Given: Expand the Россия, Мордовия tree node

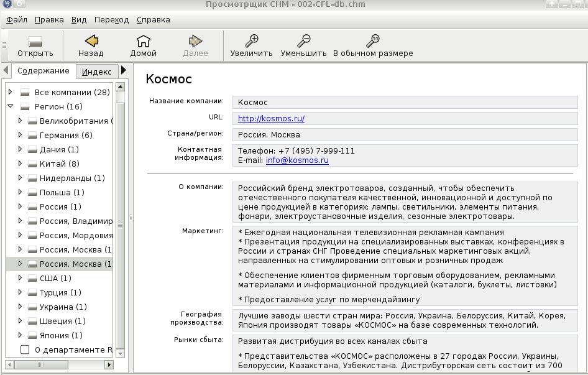Looking at the screenshot, I should point(20,235).
